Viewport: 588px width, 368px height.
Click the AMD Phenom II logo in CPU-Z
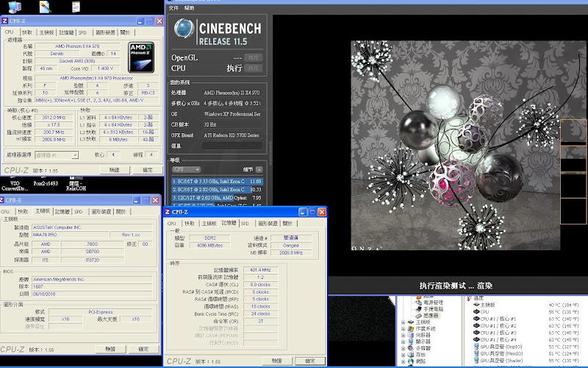(x=141, y=57)
